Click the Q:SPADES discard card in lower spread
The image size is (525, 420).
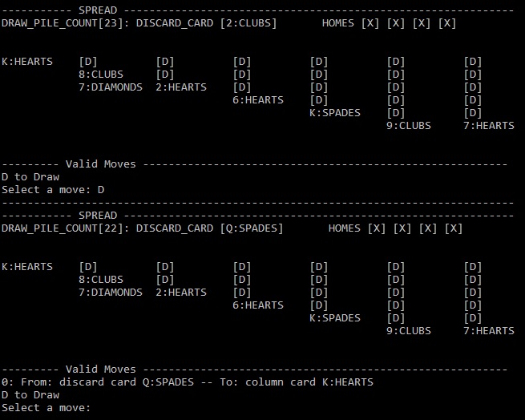[x=252, y=228]
